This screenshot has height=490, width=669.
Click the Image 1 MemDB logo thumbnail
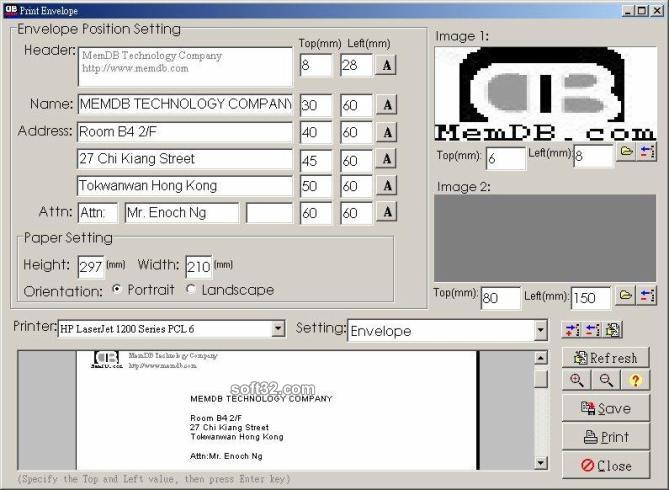(545, 93)
